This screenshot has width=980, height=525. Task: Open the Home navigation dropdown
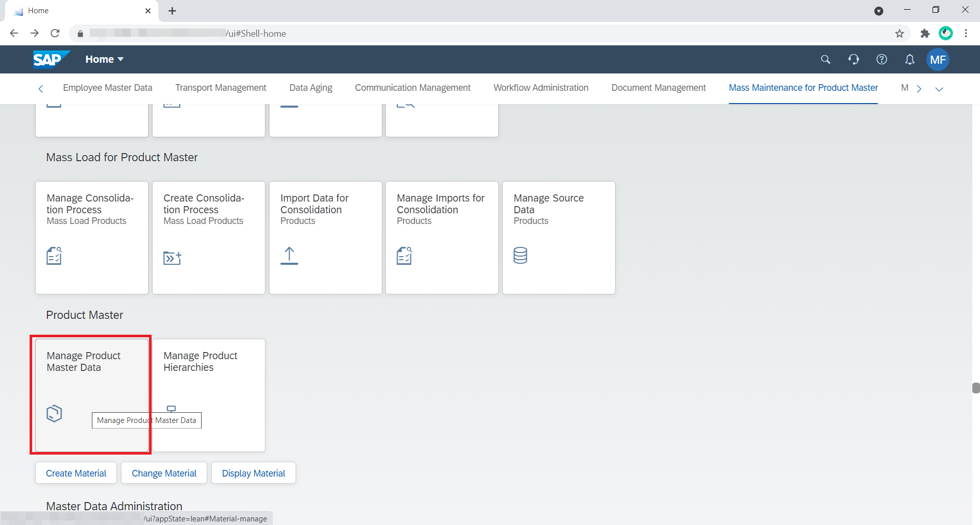pyautogui.click(x=104, y=59)
